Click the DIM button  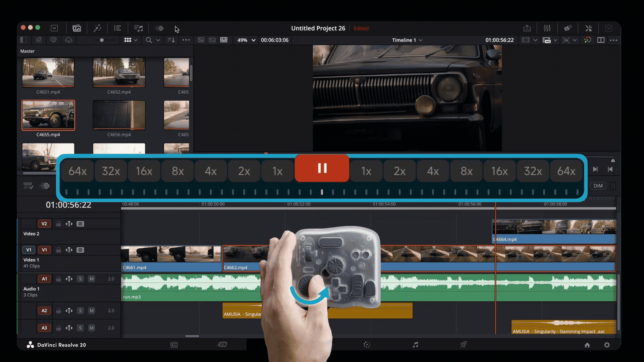pyautogui.click(x=599, y=186)
